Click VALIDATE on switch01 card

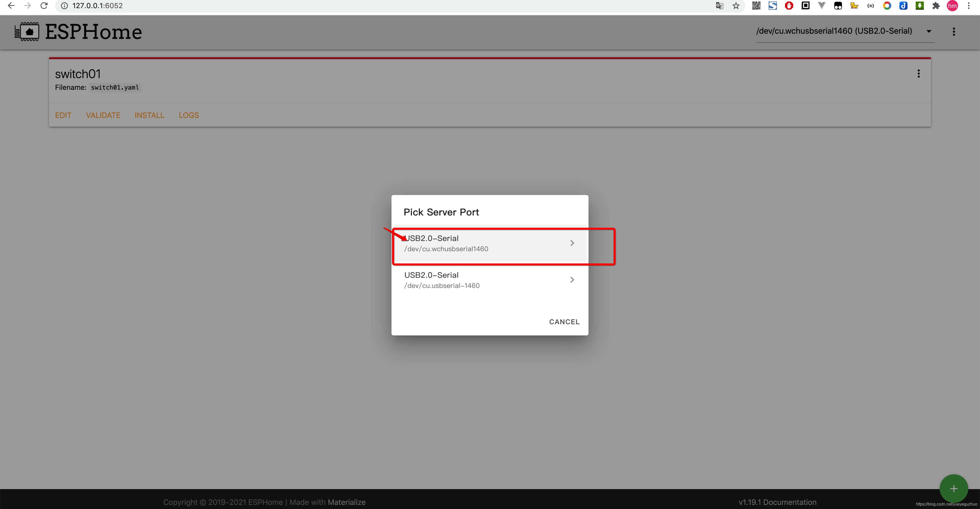tap(103, 115)
